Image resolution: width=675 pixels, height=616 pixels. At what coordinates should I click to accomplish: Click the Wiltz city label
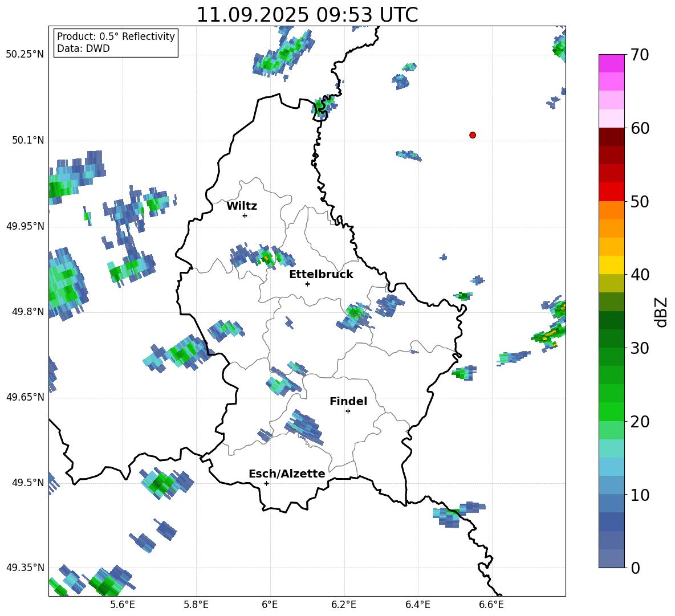[x=242, y=206]
